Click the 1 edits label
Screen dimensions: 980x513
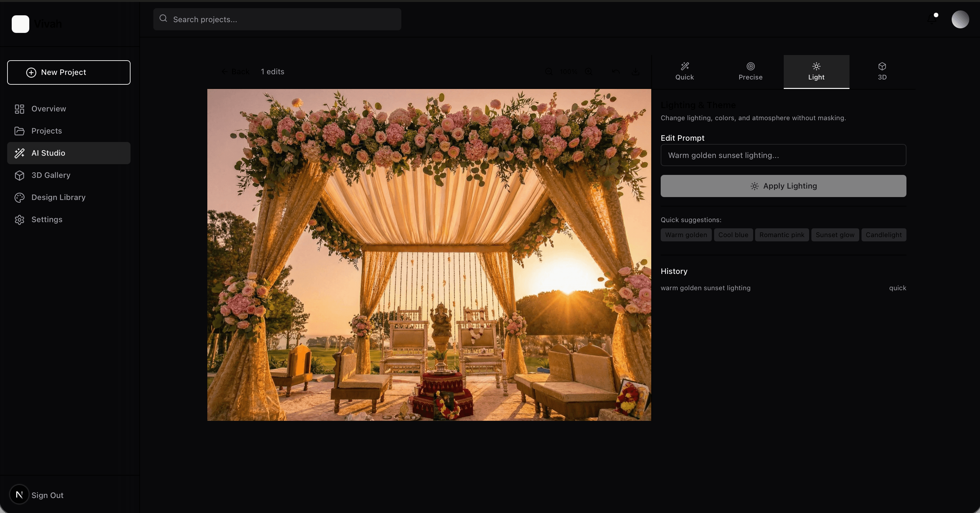click(272, 72)
